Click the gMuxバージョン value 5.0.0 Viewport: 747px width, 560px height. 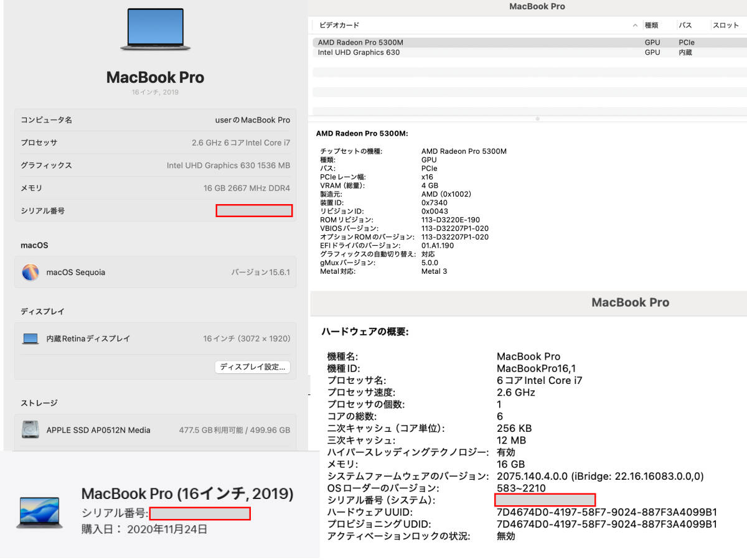click(430, 263)
